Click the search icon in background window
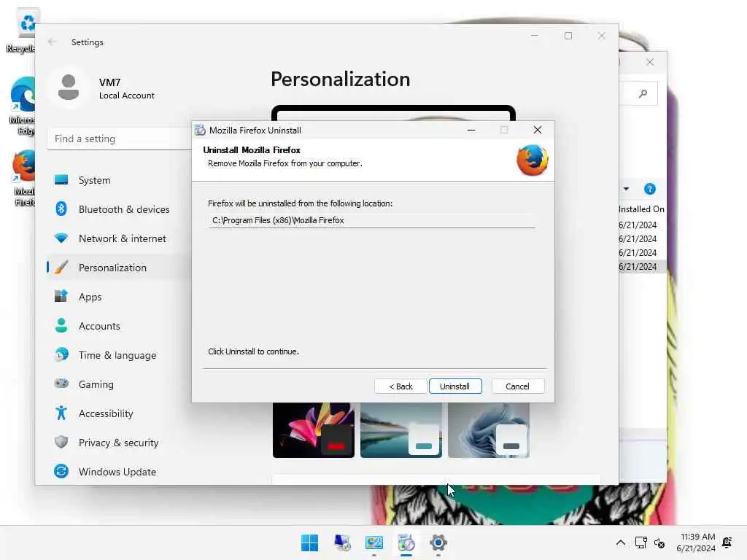This screenshot has width=747, height=560. pyautogui.click(x=643, y=93)
